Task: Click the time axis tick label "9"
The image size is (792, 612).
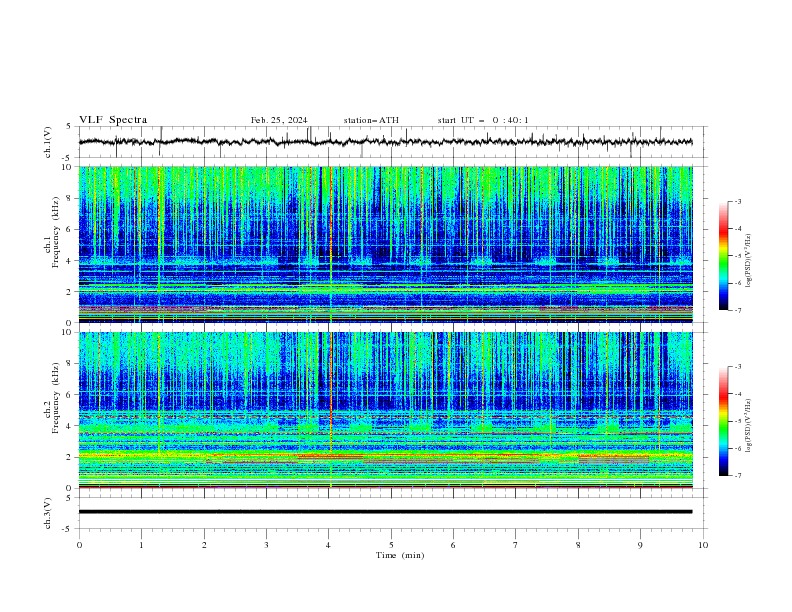Action: pyautogui.click(x=640, y=545)
